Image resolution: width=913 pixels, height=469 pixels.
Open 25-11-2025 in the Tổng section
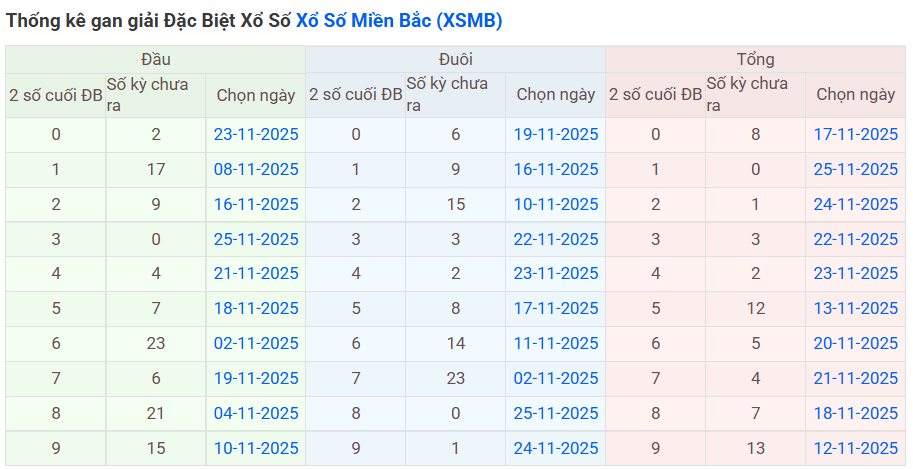(855, 169)
